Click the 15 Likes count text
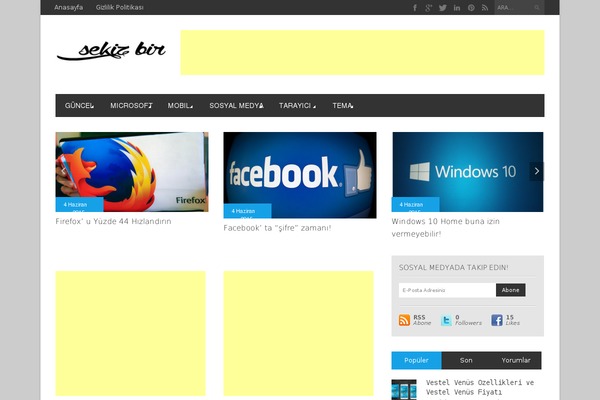The height and width of the screenshot is (400, 600). 513,320
